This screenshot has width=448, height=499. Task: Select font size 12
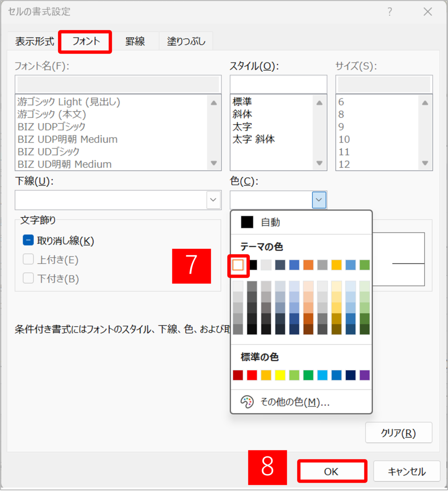344,164
